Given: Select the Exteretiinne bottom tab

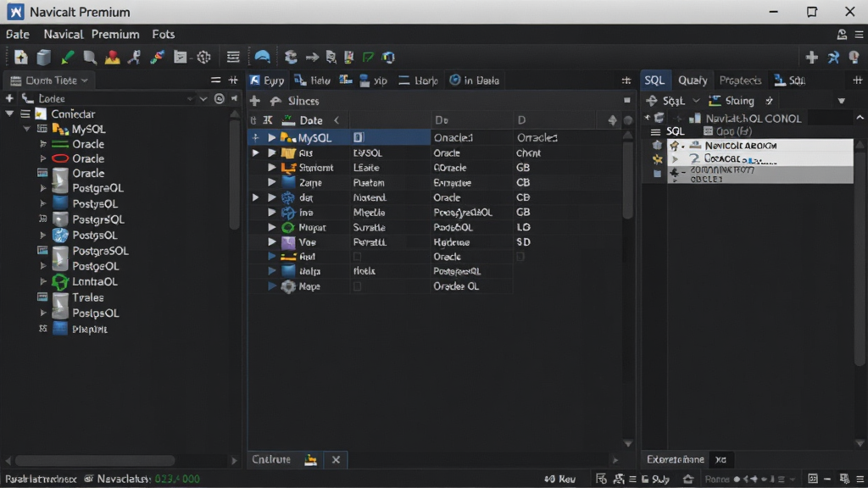Looking at the screenshot, I should (676, 459).
